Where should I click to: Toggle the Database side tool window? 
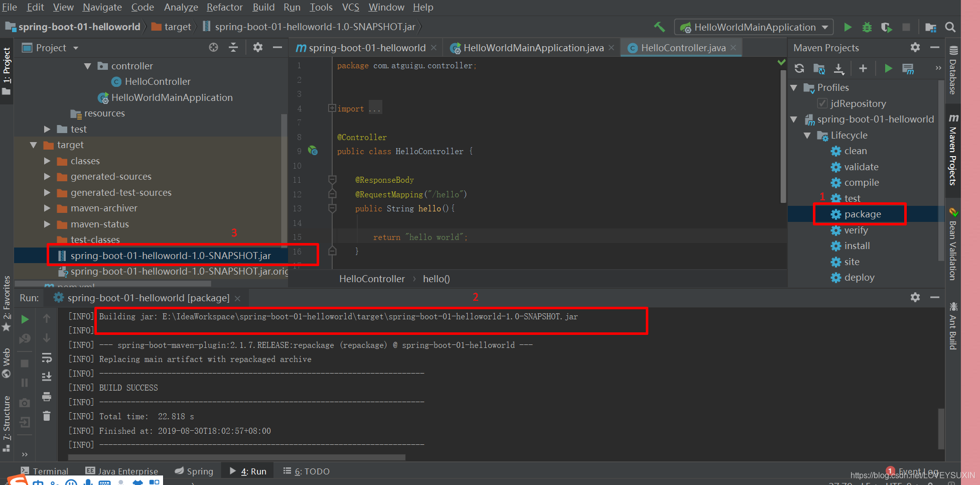[953, 70]
